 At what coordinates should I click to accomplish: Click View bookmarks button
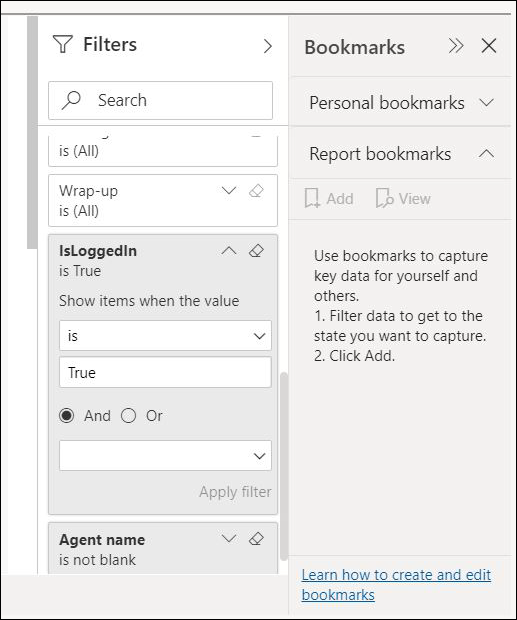(403, 198)
